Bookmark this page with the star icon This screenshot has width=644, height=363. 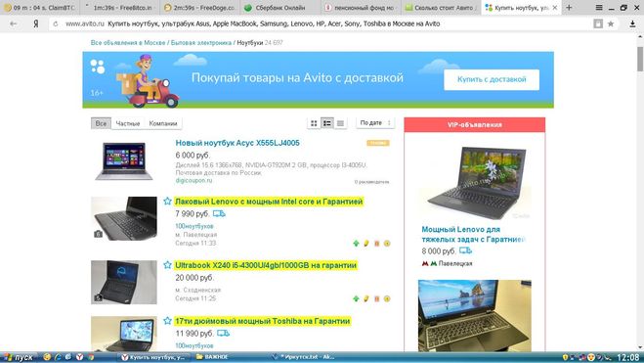coord(611,23)
